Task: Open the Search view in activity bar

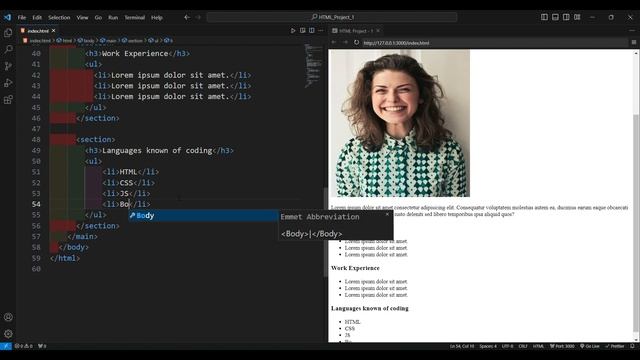Action: pos(8,49)
